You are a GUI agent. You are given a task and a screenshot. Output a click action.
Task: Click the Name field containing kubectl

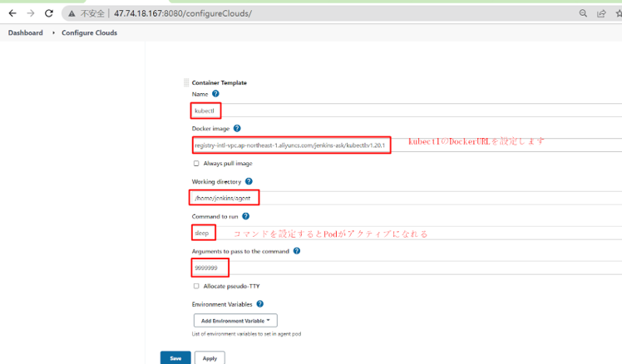click(407, 111)
